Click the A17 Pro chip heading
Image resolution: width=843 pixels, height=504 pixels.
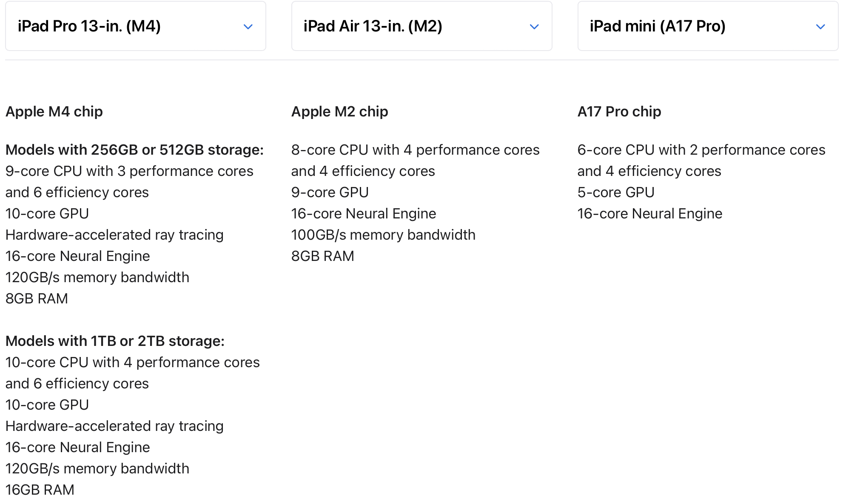(x=619, y=112)
